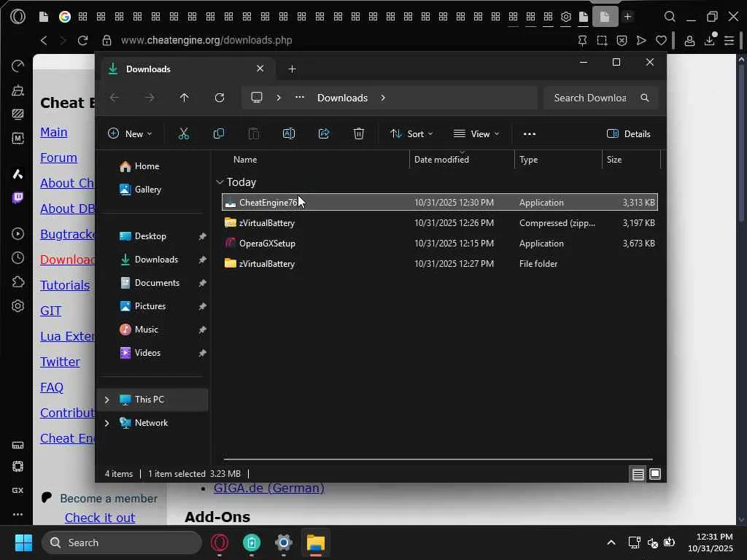Image resolution: width=747 pixels, height=560 pixels.
Task: Open Opera main menu hamburger icon
Action: click(729, 41)
